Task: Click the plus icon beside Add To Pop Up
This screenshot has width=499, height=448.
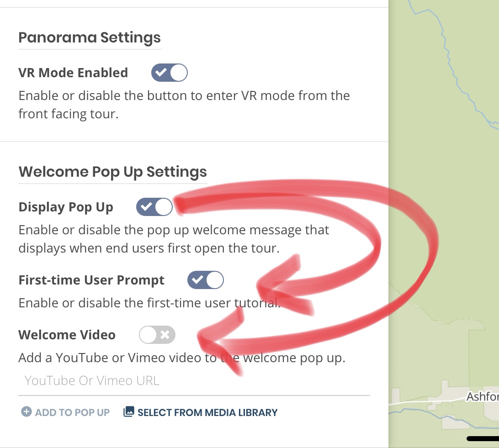Action: tap(27, 411)
